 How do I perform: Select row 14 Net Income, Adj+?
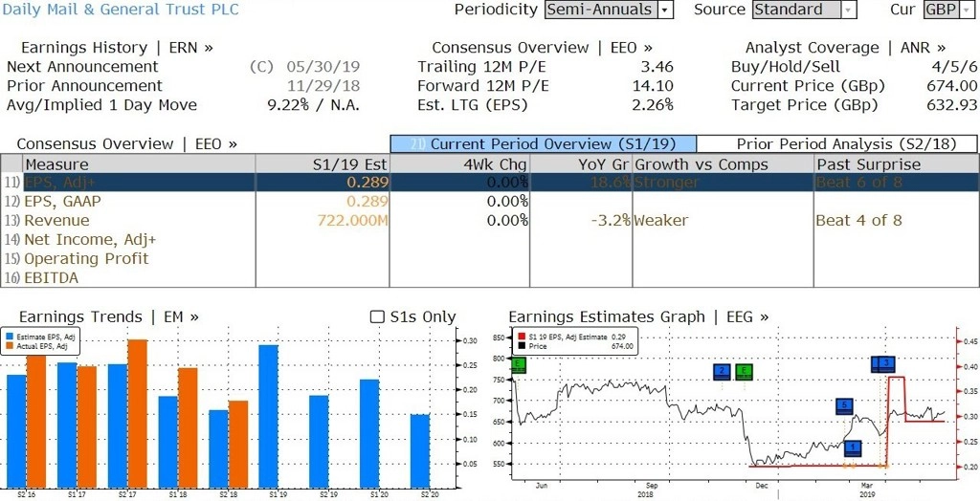click(490, 240)
